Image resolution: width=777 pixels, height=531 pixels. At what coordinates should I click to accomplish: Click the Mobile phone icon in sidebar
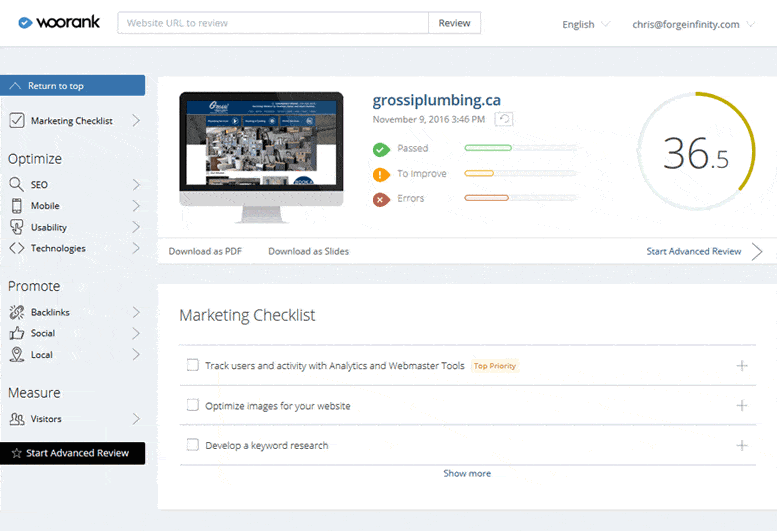pyautogui.click(x=16, y=206)
